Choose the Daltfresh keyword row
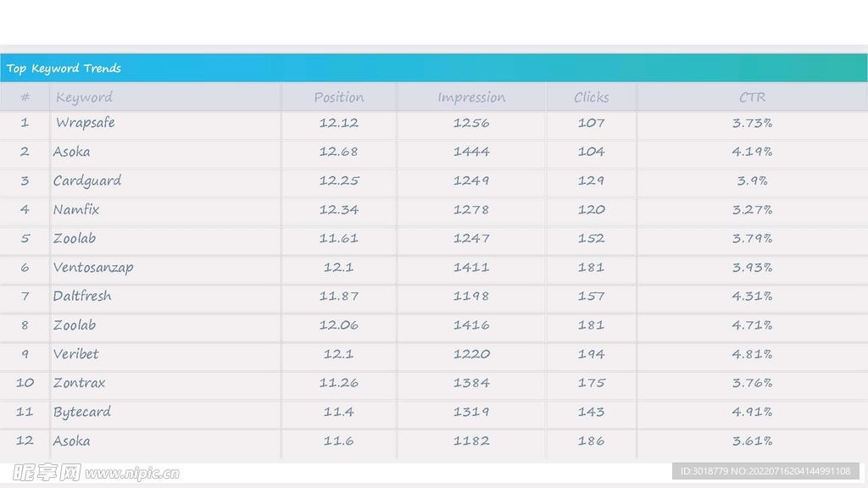 point(82,296)
